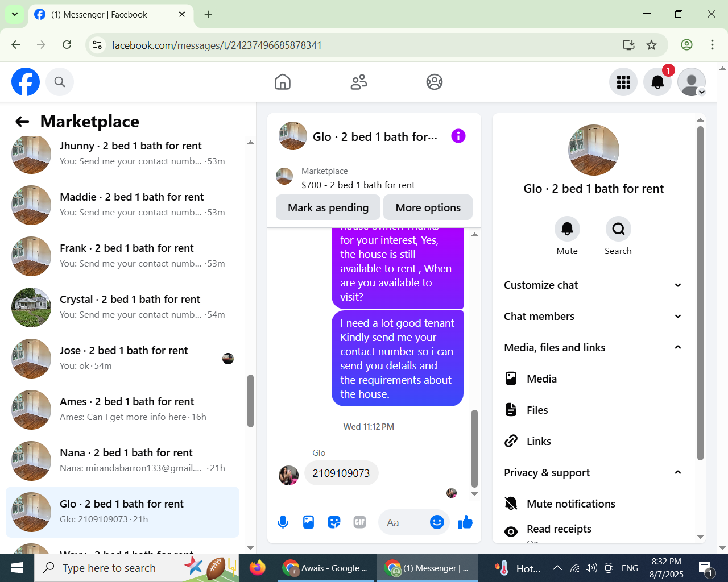
Task: Click the address bar URL
Action: tap(217, 45)
